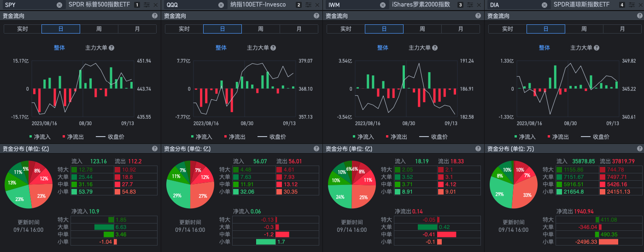Select 主力大单 view in SPY panel
The image size is (644, 252).
pos(96,48)
